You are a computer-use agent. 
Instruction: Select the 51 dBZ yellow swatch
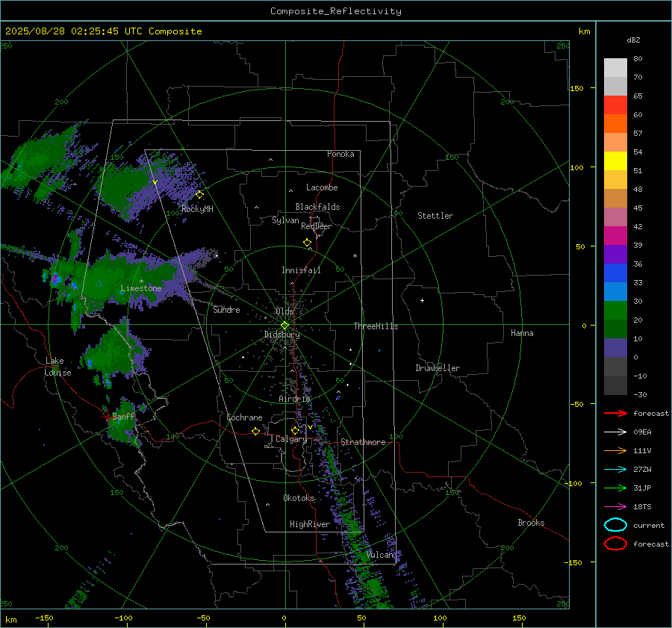coord(615,161)
